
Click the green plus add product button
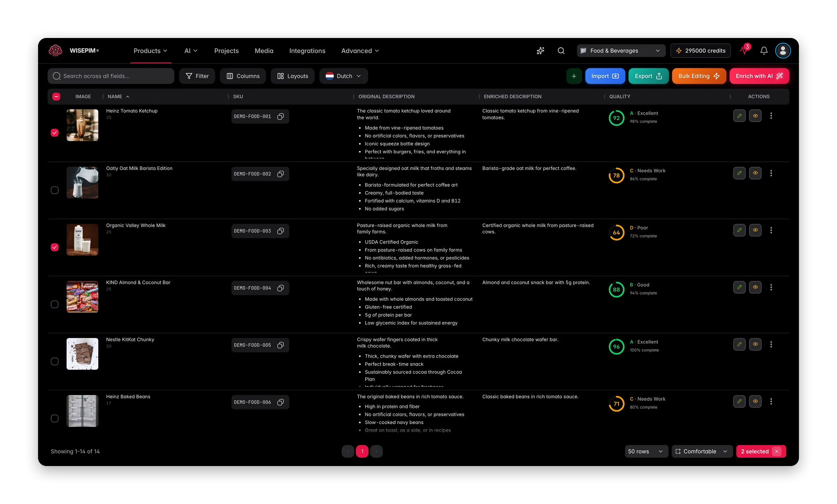pyautogui.click(x=574, y=76)
